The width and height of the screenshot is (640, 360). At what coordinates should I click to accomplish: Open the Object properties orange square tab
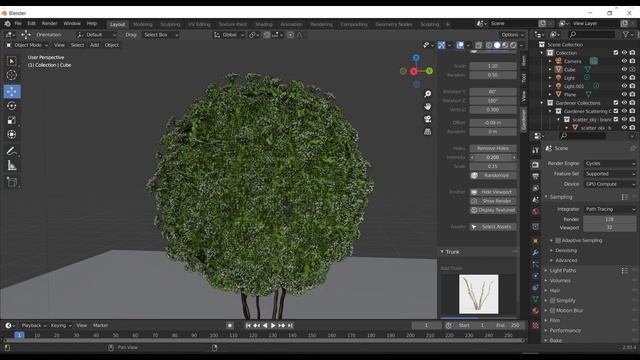pos(536,240)
